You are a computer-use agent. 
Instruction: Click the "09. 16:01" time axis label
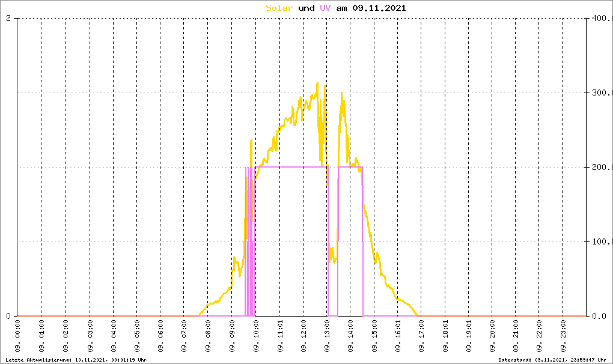tap(398, 336)
